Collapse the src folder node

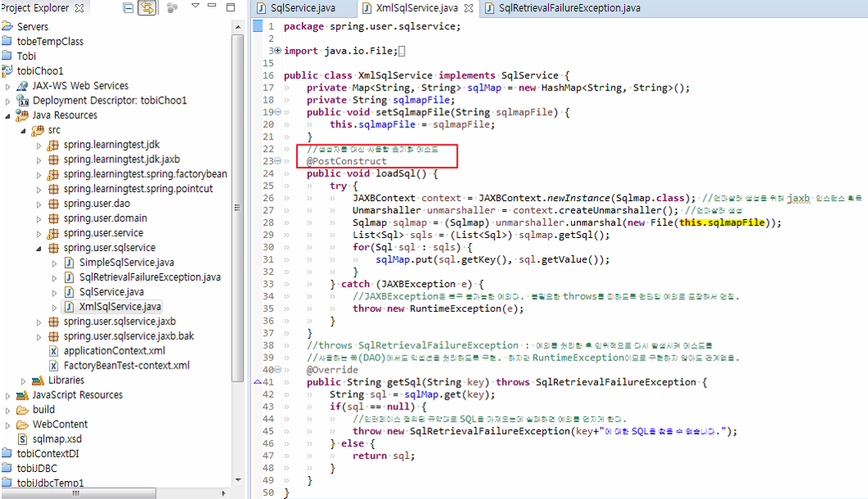pyautogui.click(x=23, y=130)
